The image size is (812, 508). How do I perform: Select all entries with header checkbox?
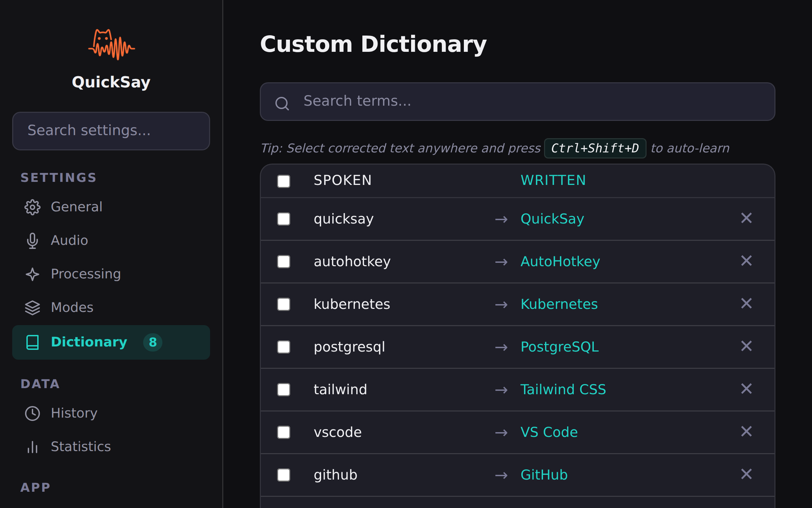(284, 181)
